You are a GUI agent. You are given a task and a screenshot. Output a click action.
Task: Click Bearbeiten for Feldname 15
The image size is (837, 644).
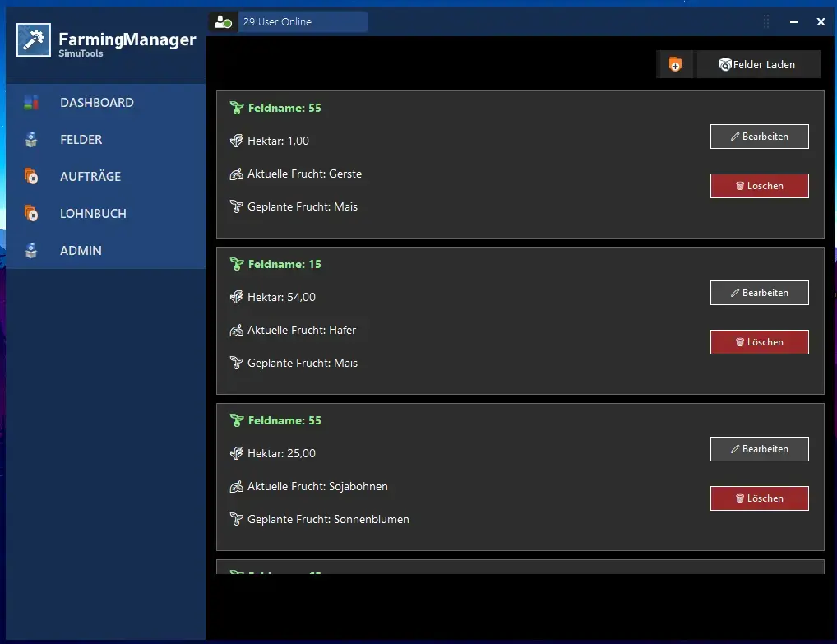tap(759, 293)
